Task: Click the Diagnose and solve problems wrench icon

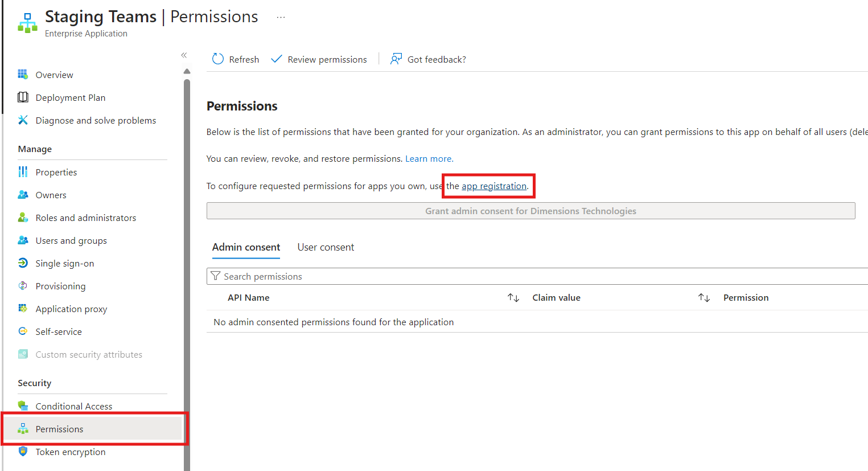Action: (23, 120)
